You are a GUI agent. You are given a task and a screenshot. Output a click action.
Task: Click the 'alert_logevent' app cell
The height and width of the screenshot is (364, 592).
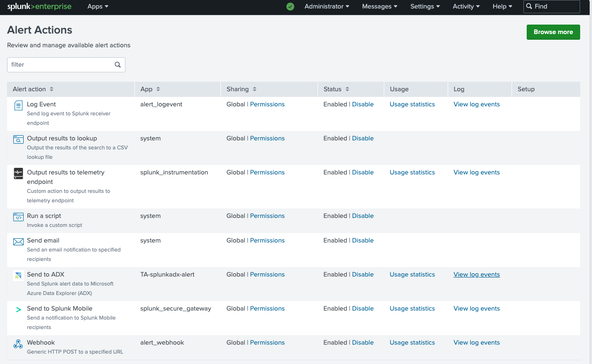(161, 104)
